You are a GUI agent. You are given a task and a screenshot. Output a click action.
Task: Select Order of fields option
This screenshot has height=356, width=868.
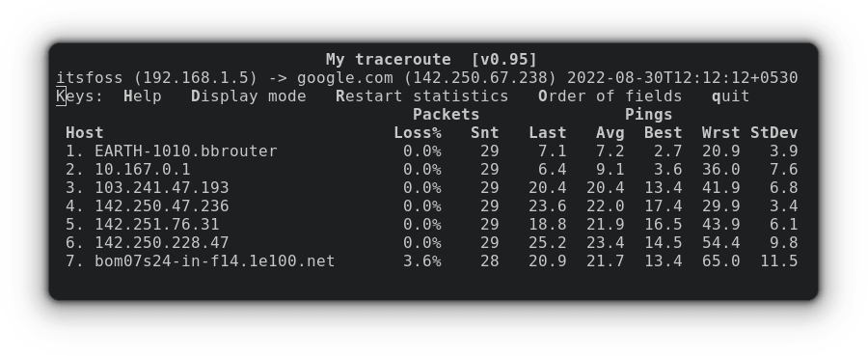click(x=610, y=96)
